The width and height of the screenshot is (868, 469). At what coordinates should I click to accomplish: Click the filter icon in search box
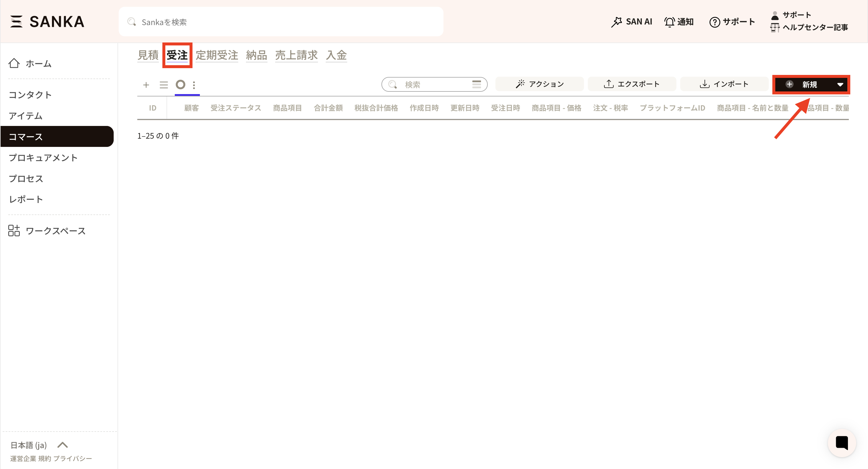[476, 84]
